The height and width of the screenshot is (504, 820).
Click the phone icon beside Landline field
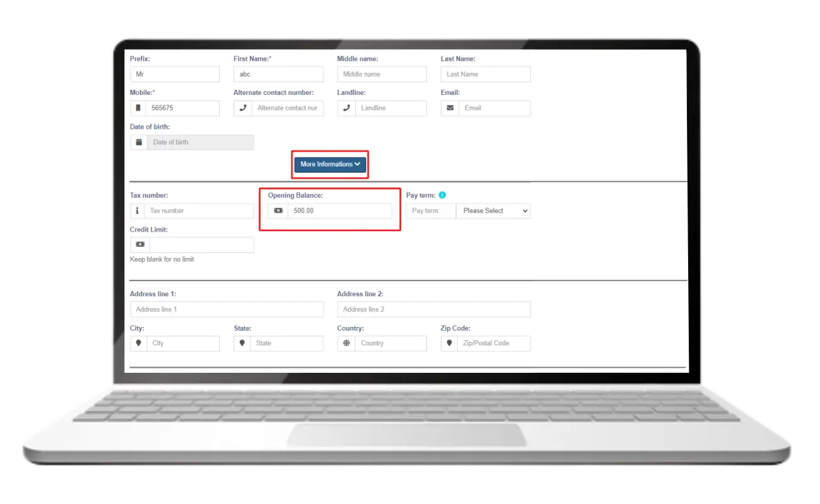346,108
